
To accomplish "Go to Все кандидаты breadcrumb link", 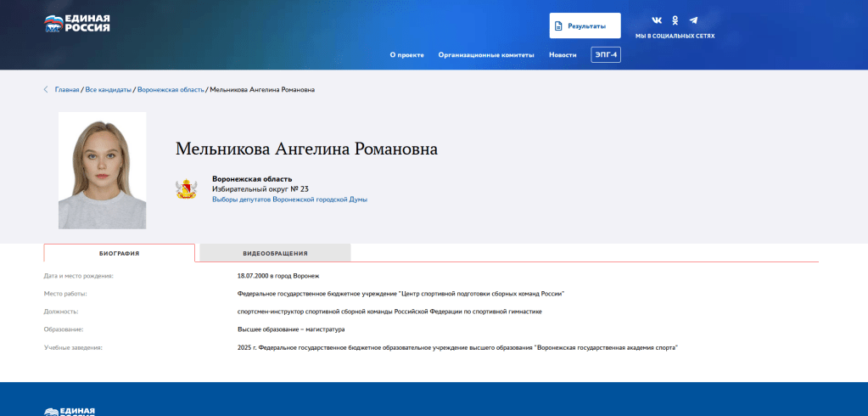I will pos(108,89).
